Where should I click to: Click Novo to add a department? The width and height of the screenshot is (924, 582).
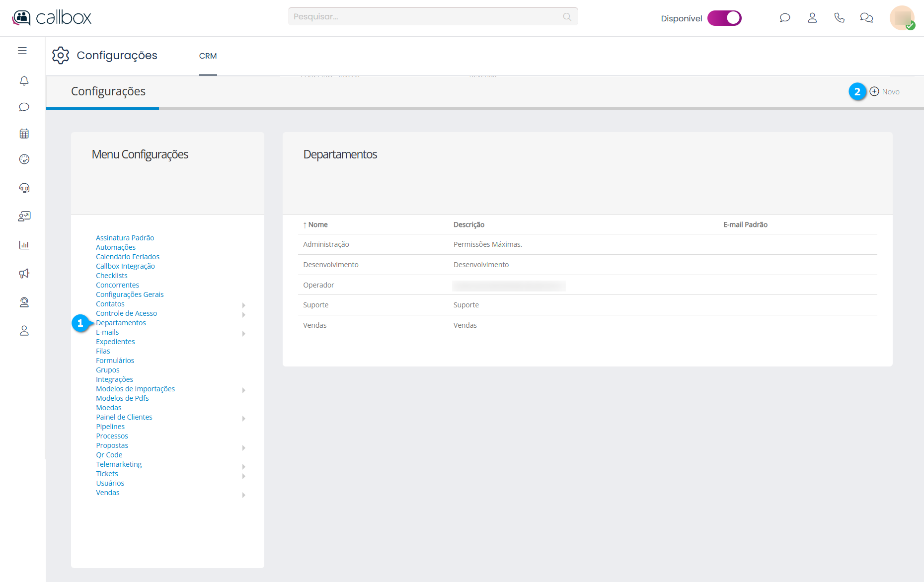885,92
